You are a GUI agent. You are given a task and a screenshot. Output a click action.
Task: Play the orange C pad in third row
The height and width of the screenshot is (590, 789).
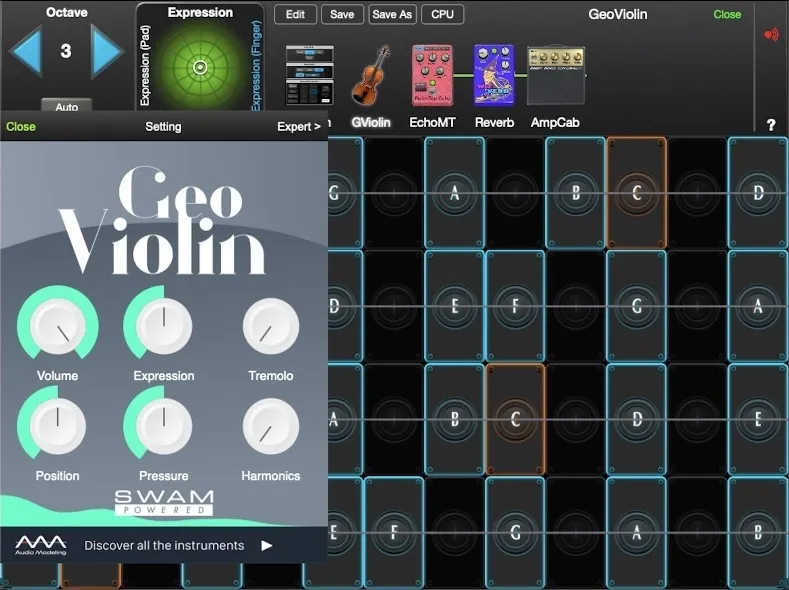click(515, 419)
